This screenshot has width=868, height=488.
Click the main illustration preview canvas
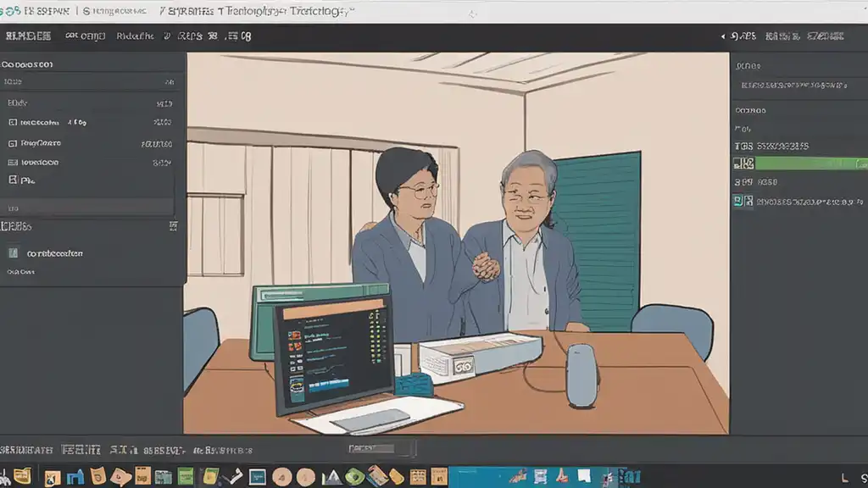click(x=457, y=243)
